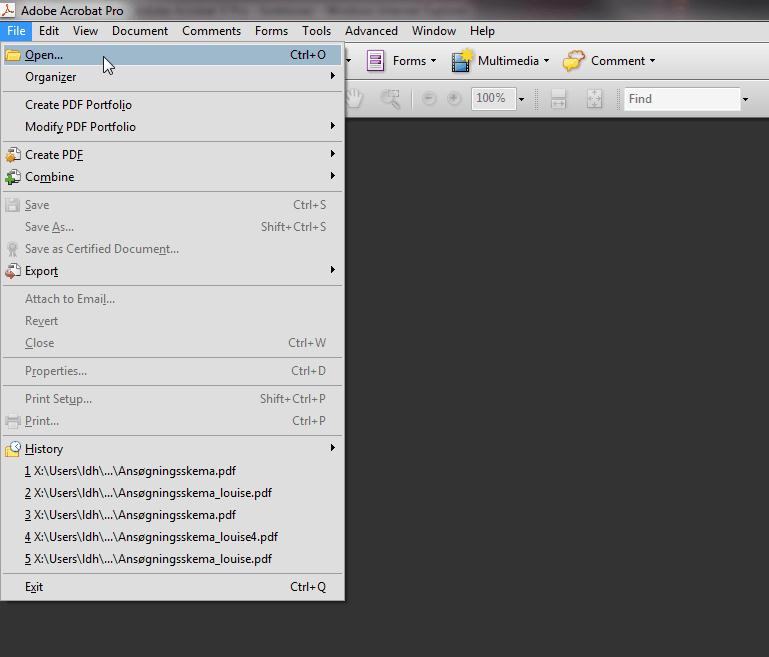Click the Combine files icon
769x657 pixels.
pyautogui.click(x=13, y=177)
